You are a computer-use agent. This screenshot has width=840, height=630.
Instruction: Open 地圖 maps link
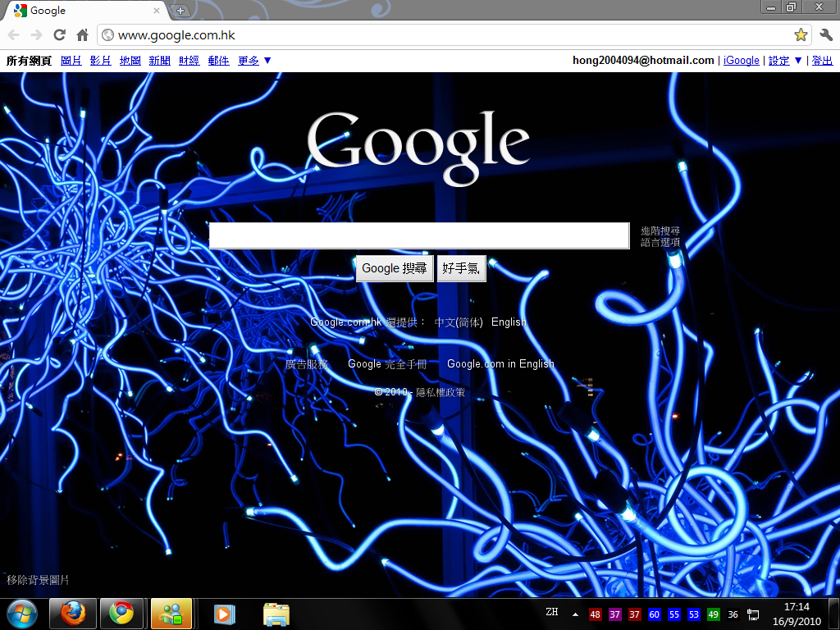[130, 61]
